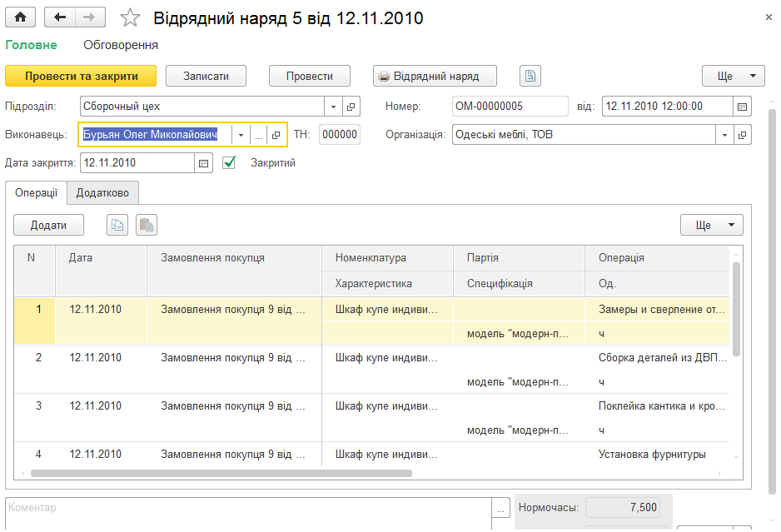Viewport: 781px width, 532px height.
Task: Click the Характеристика column header
Action: point(387,284)
